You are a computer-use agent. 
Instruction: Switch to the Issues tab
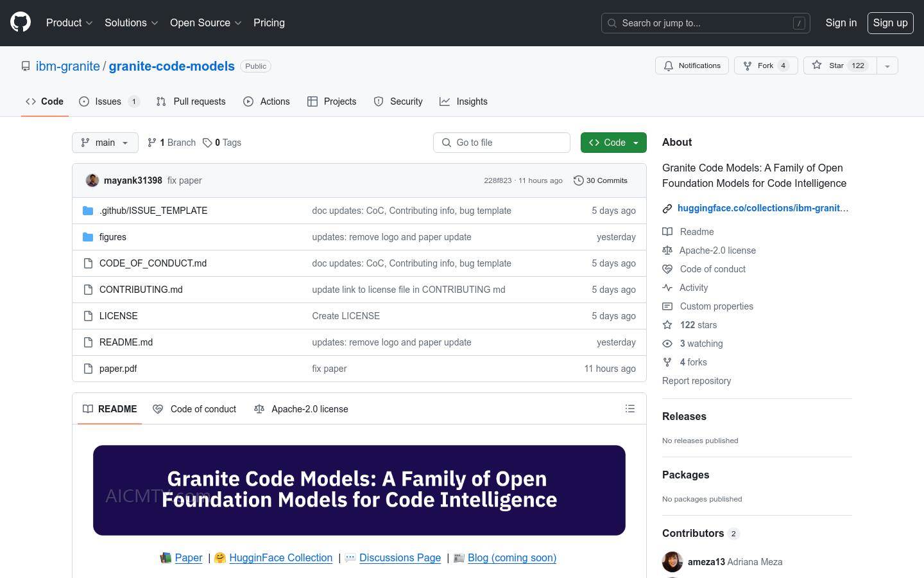click(108, 101)
